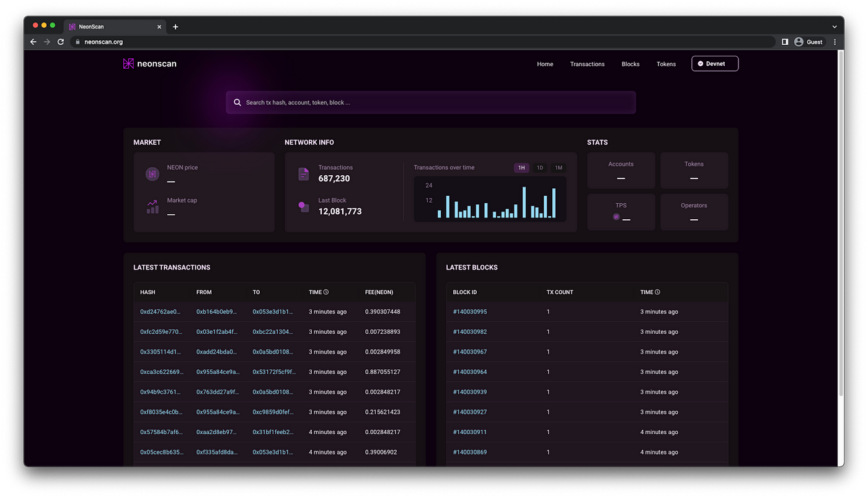This screenshot has height=498, width=868.
Task: Go to Home in navigation
Action: 545,64
